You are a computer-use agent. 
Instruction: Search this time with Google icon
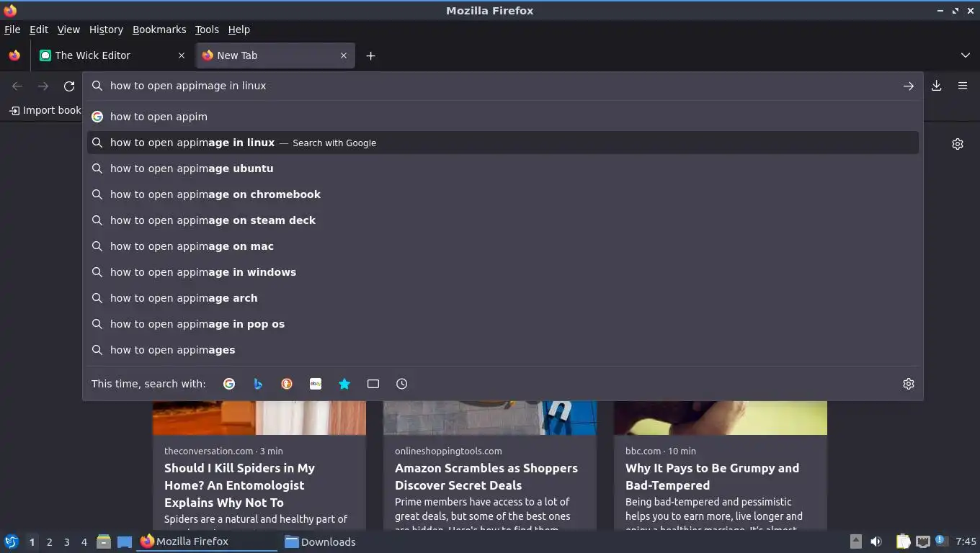[229, 384]
